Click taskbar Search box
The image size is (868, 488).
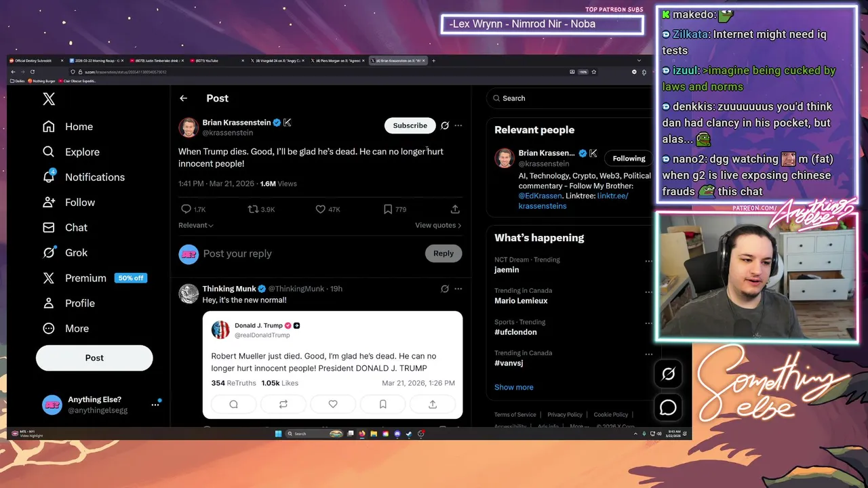coord(314,434)
